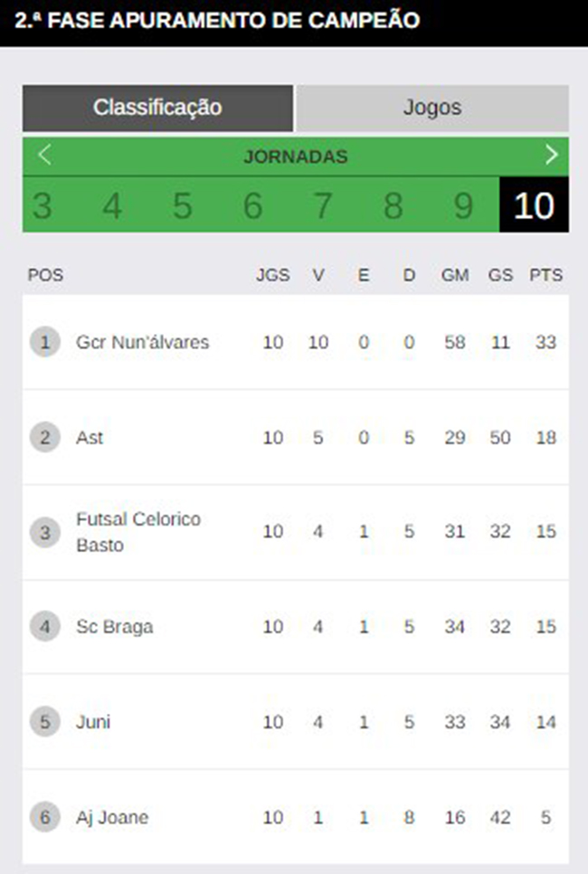Advance jornadas with right arrow

pyautogui.click(x=551, y=155)
